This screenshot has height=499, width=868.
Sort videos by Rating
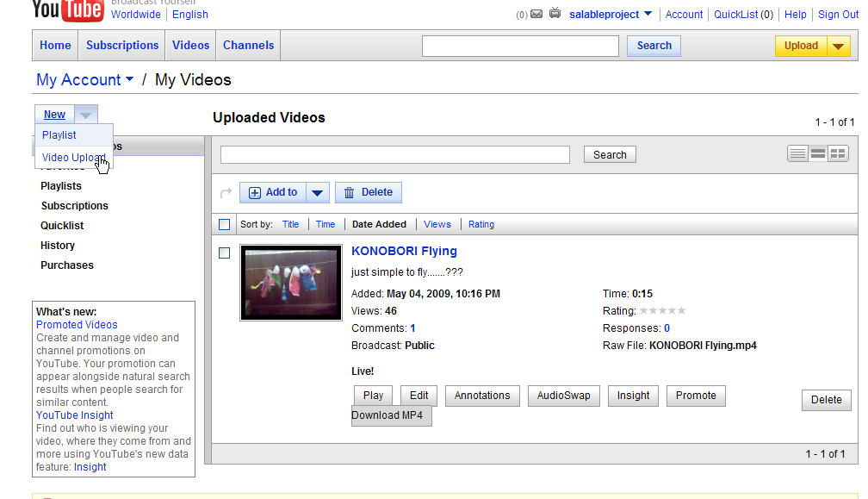[x=481, y=224]
